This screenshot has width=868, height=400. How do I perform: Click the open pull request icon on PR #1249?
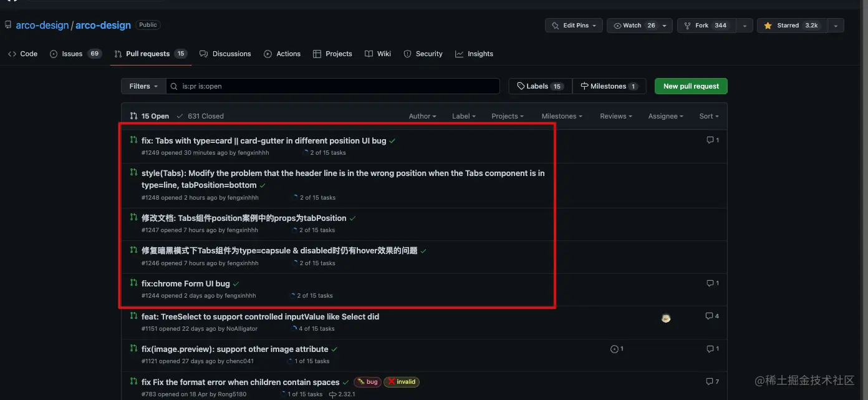click(x=133, y=140)
